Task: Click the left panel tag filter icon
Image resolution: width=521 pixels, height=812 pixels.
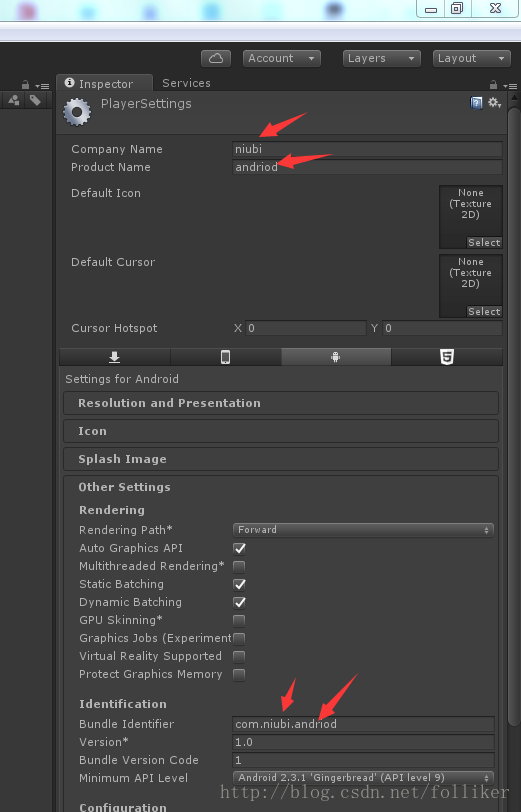Action: pyautogui.click(x=35, y=100)
